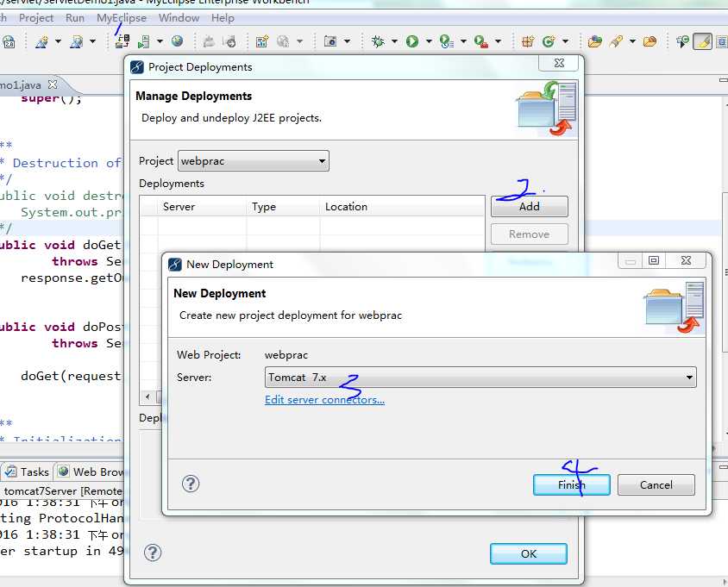Open dropdown arrow next to camera icon
Viewport: 728px width, 587px height.
click(x=347, y=41)
